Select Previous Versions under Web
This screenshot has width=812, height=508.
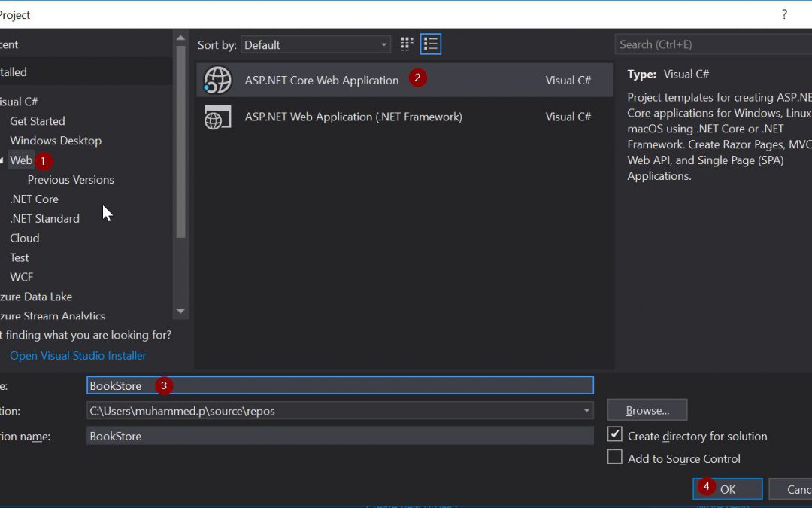point(71,180)
